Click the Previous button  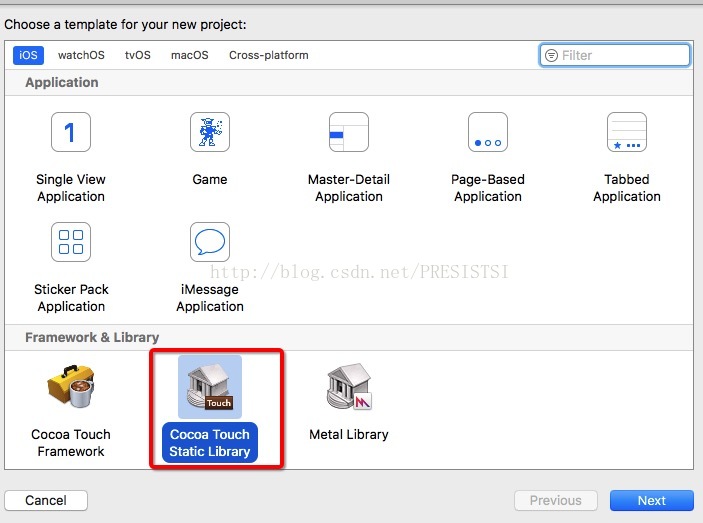click(x=555, y=500)
